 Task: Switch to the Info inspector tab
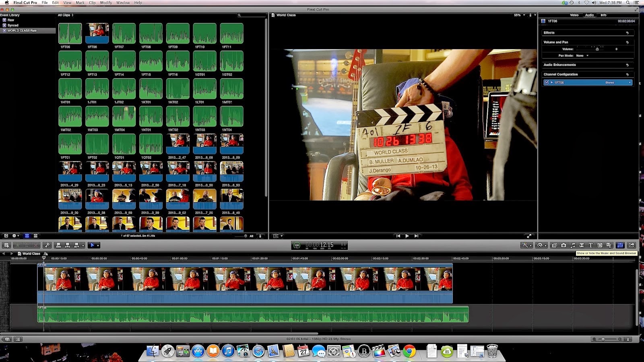click(x=603, y=15)
